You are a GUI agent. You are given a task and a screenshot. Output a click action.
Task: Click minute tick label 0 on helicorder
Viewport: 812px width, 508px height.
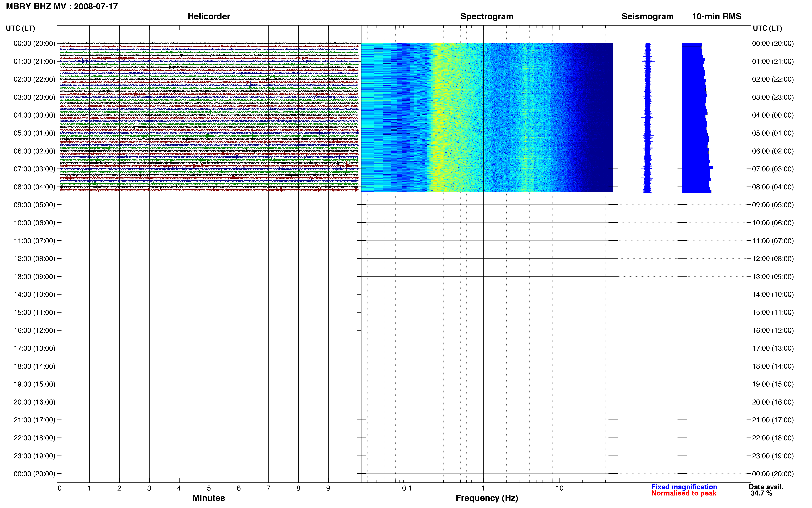click(59, 488)
